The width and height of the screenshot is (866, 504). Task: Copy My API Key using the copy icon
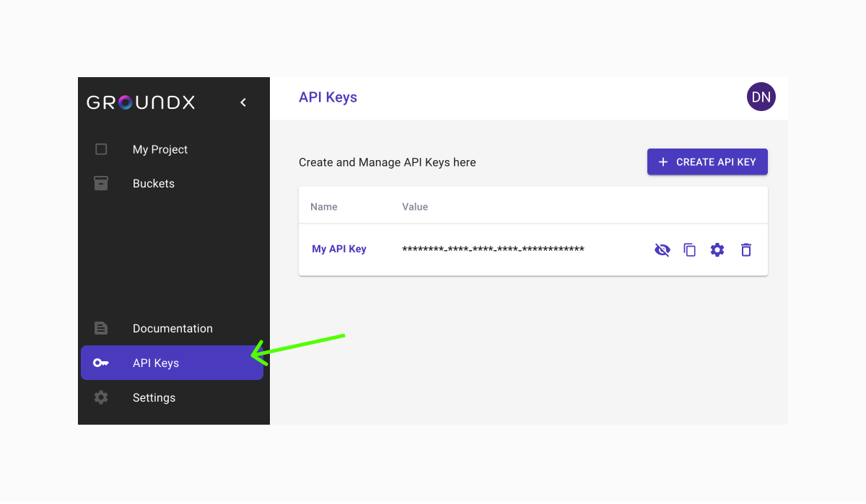click(690, 249)
